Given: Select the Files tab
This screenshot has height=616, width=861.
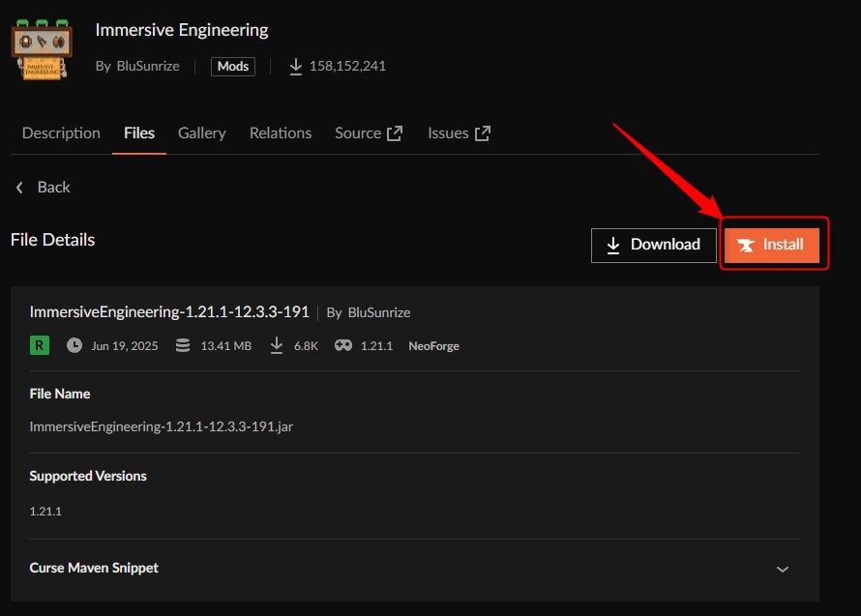Looking at the screenshot, I should pyautogui.click(x=139, y=132).
